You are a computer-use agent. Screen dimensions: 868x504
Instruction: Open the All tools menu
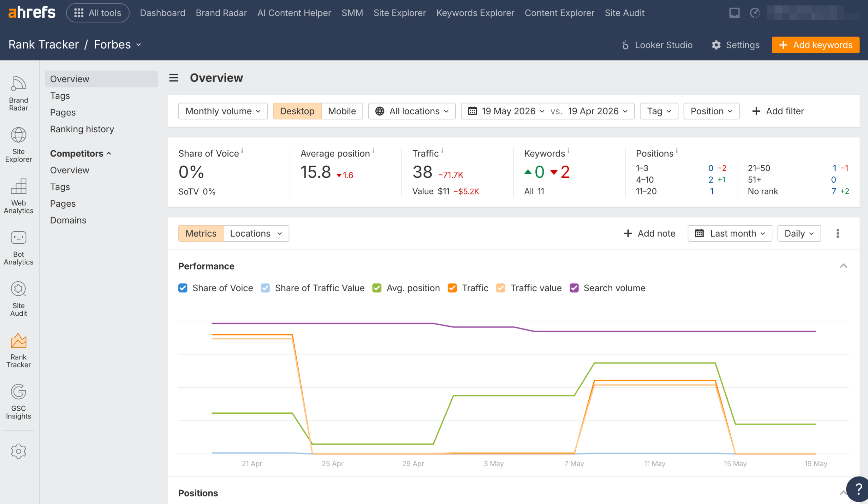(98, 13)
